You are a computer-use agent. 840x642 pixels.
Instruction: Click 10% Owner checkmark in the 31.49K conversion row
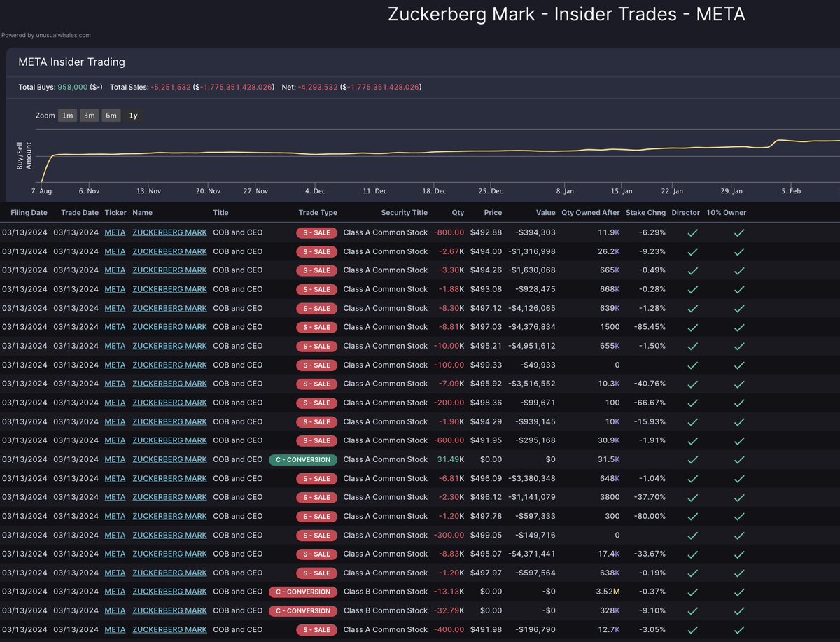pyautogui.click(x=739, y=459)
